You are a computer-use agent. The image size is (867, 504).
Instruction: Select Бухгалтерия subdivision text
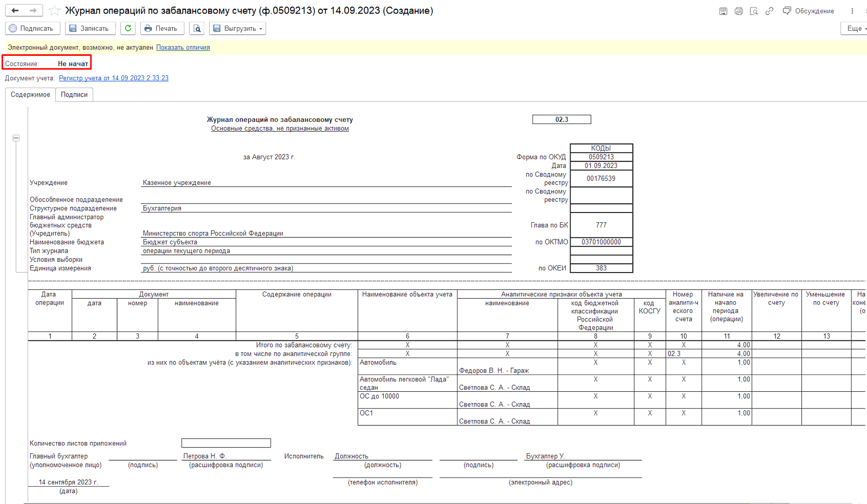[x=162, y=208]
